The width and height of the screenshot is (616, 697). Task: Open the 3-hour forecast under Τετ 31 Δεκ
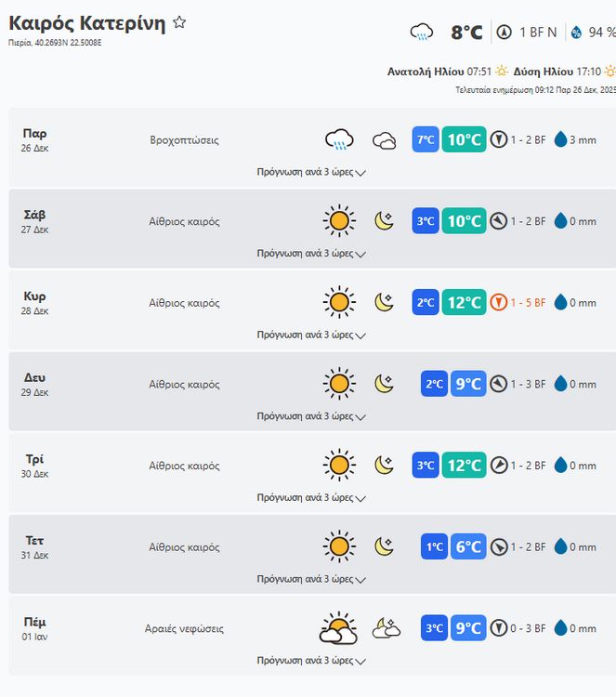click(311, 579)
